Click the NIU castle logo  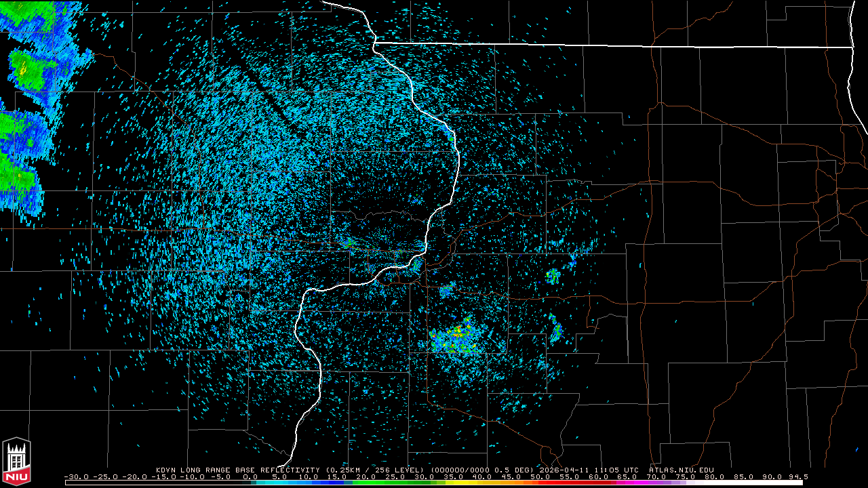click(x=17, y=462)
